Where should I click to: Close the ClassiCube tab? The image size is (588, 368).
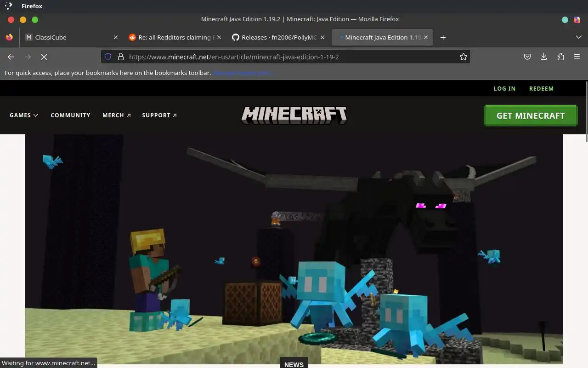tap(116, 37)
